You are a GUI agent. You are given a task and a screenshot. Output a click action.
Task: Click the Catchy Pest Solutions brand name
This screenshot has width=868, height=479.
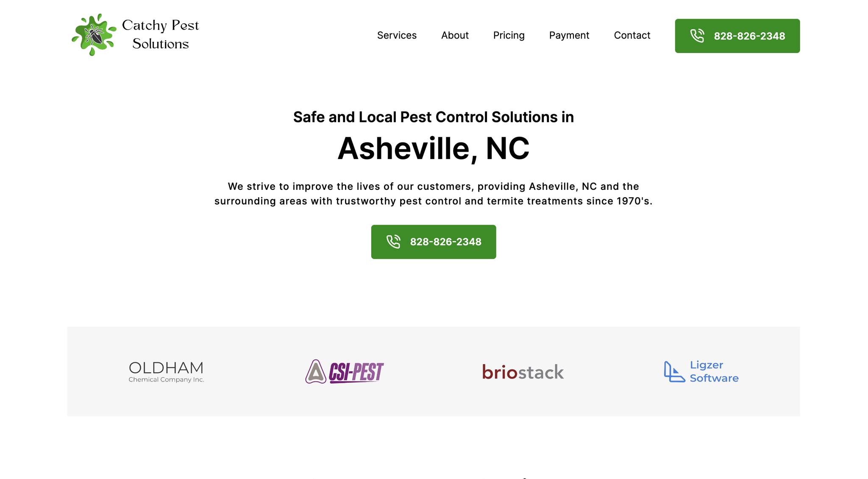(161, 34)
